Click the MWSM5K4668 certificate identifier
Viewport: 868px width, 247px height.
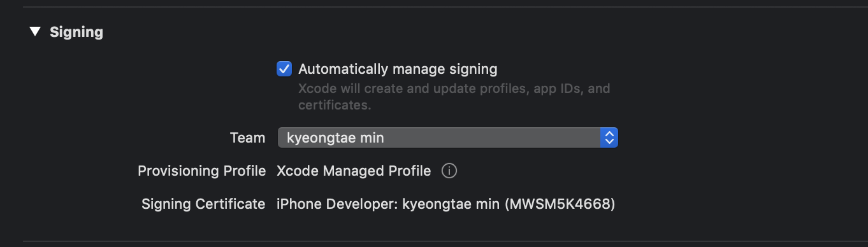pos(558,204)
